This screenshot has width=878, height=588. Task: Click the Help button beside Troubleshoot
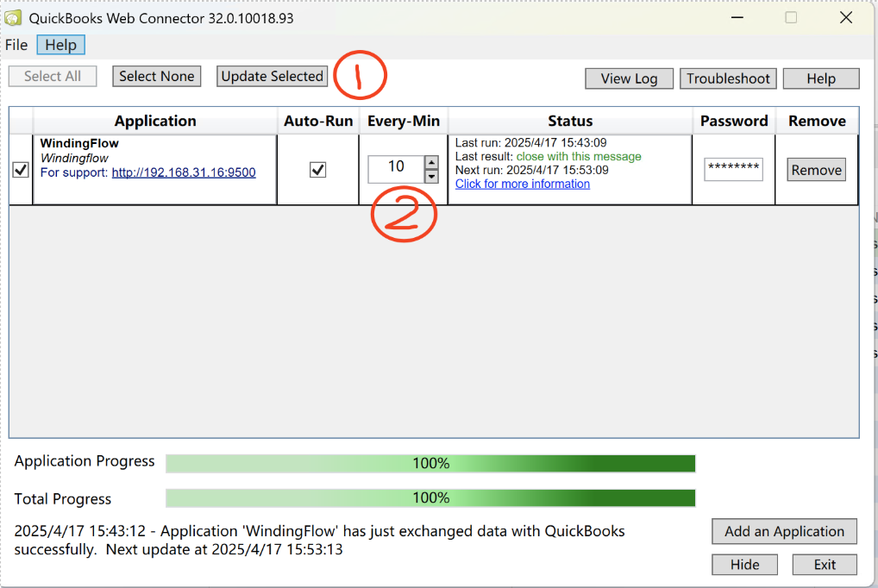[x=821, y=78]
